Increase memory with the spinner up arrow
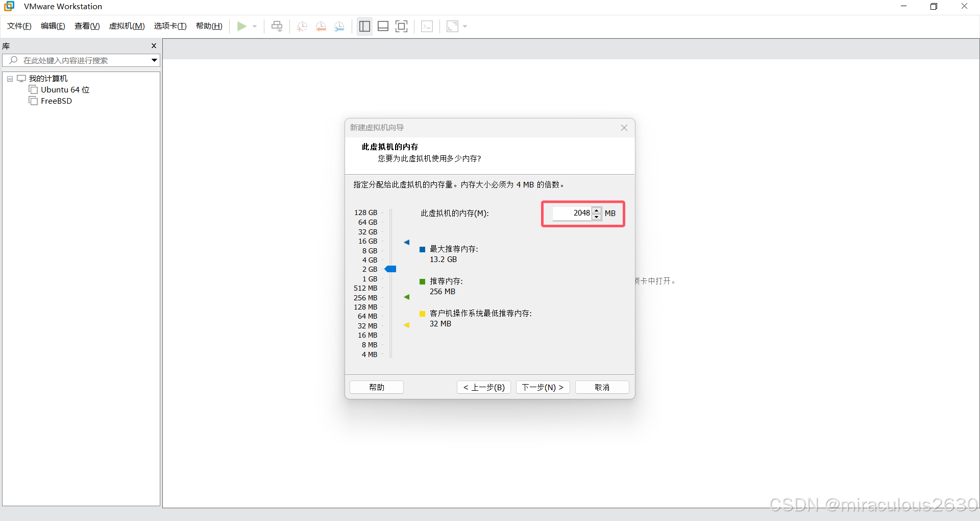 [596, 210]
